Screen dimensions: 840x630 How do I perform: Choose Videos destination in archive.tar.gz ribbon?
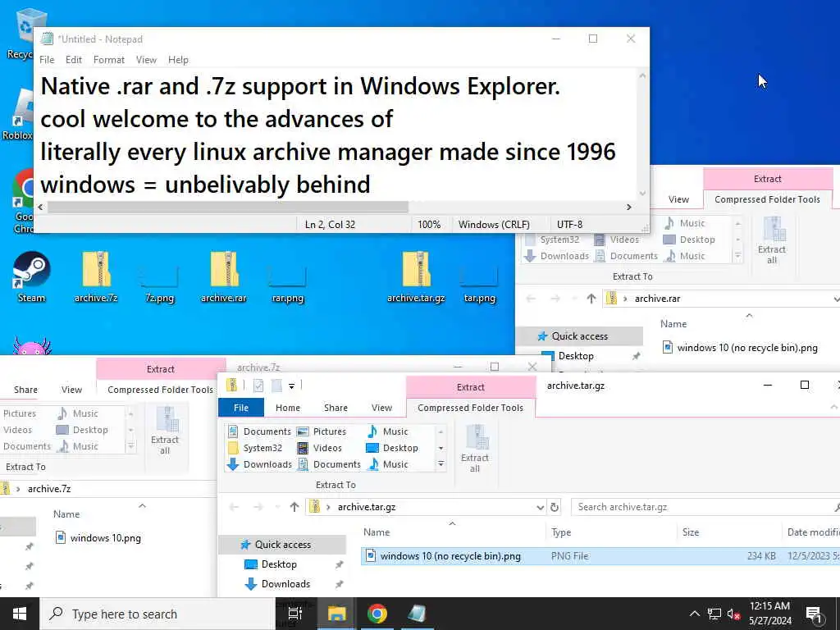pyautogui.click(x=319, y=448)
